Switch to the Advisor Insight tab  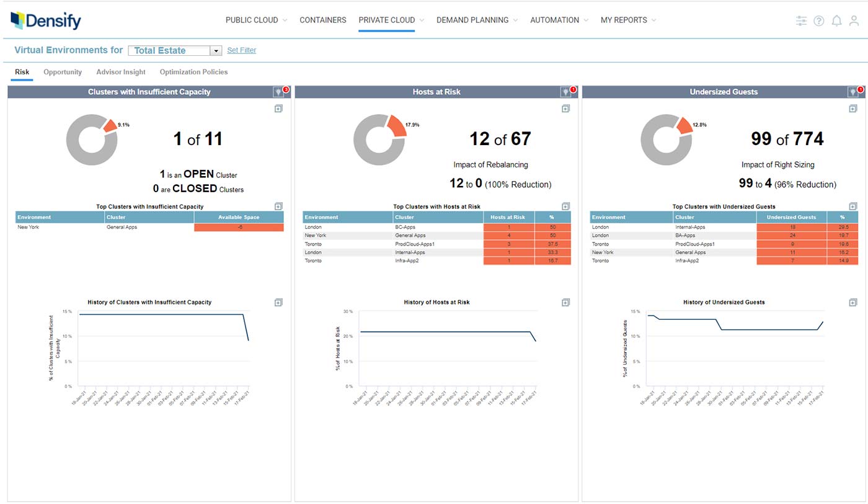[x=121, y=72]
